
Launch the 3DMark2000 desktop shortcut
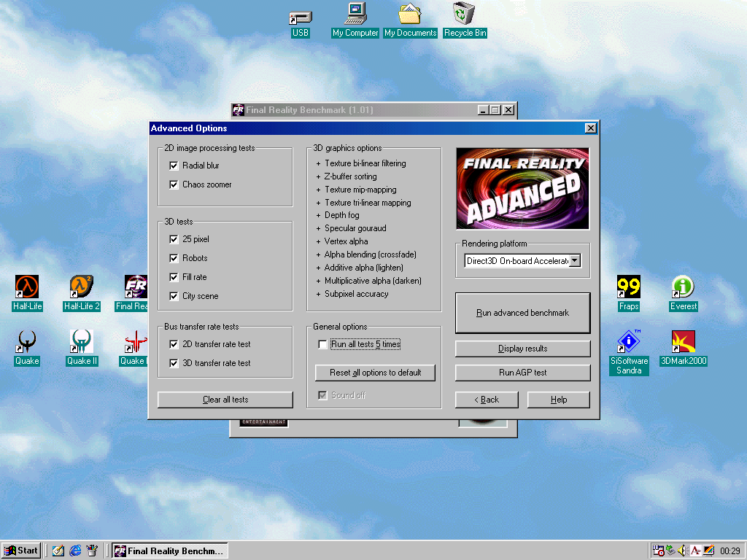pos(683,342)
